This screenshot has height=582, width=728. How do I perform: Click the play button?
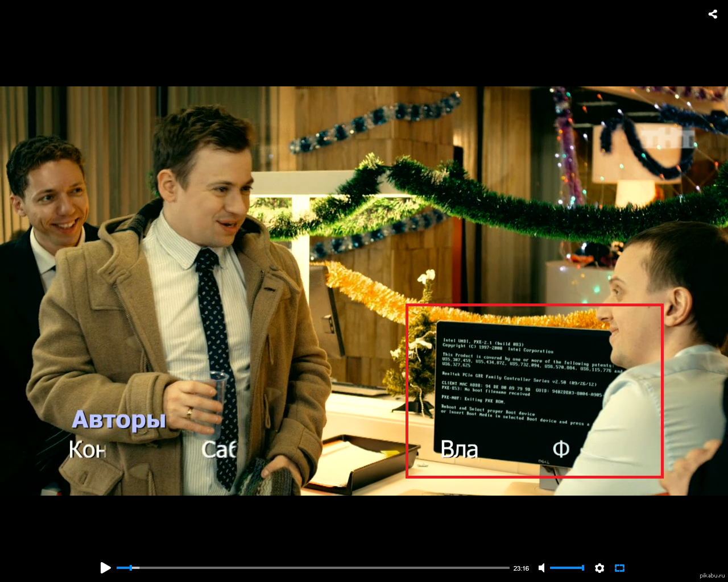pos(105,568)
